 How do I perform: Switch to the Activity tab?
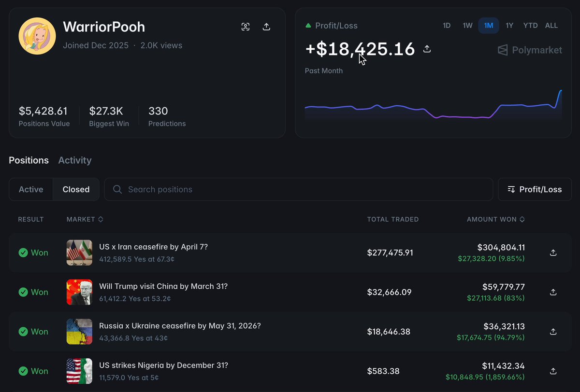(x=75, y=160)
